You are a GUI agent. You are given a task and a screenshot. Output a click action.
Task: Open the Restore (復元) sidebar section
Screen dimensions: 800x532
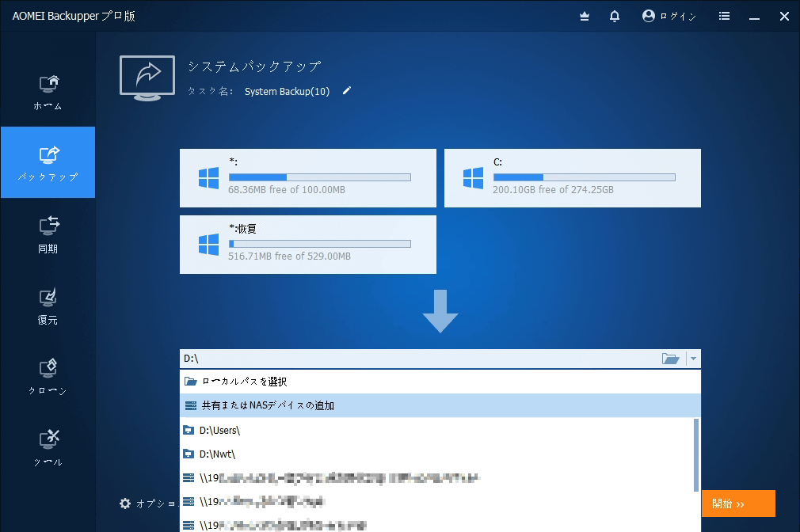tap(48, 306)
